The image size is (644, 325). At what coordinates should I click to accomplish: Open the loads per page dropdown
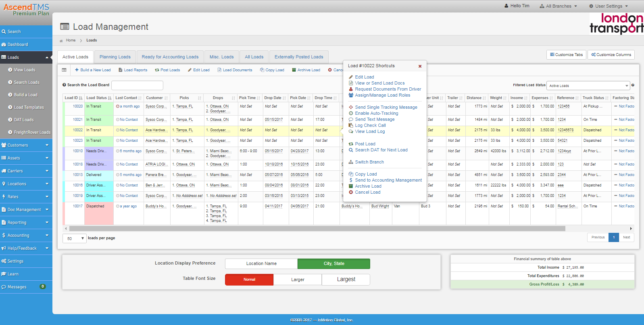(x=75, y=238)
